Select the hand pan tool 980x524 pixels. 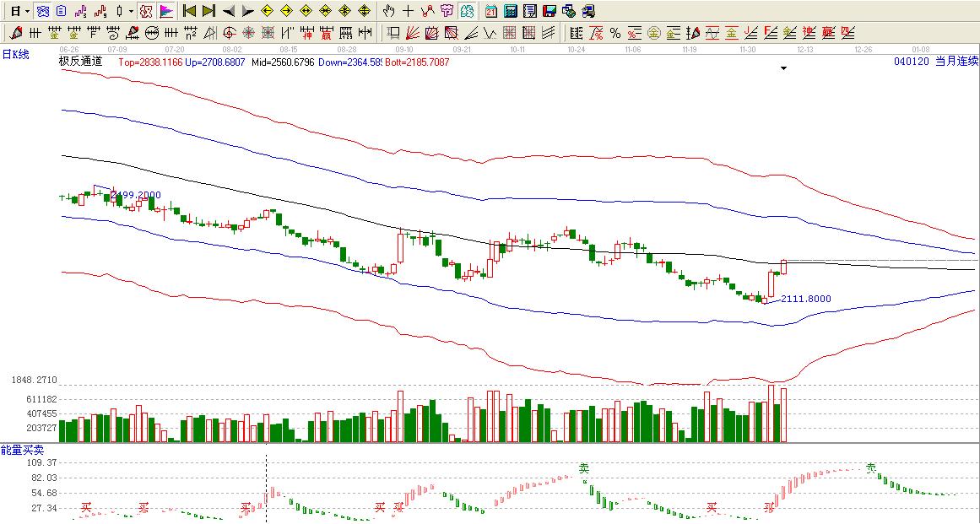pos(388,11)
